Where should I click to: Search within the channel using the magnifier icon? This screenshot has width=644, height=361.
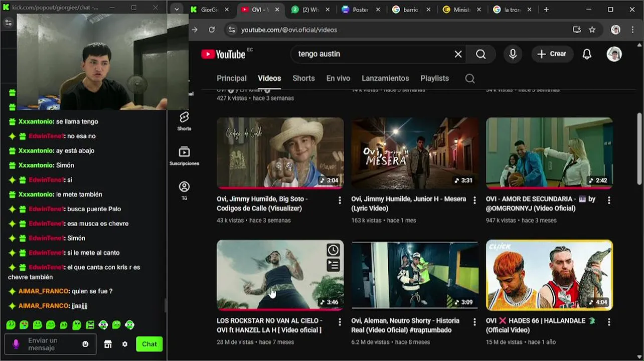coord(470,78)
